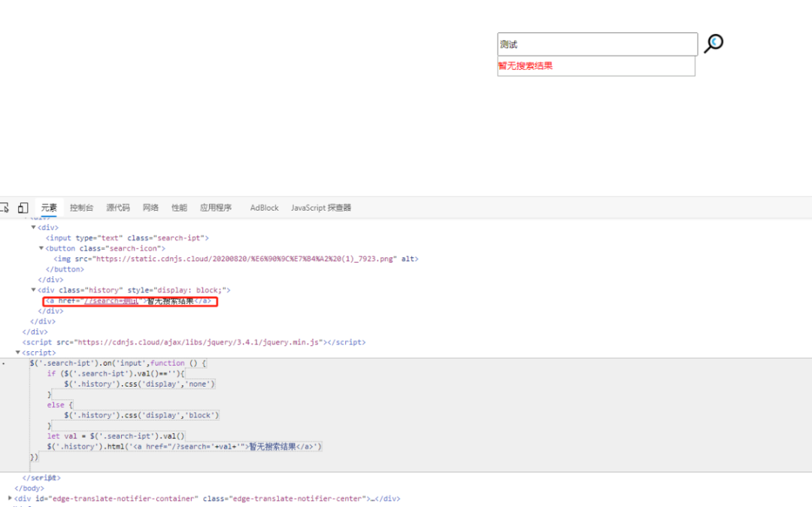812x507 pixels.
Task: Switch to the 控制台 tab
Action: (81, 208)
